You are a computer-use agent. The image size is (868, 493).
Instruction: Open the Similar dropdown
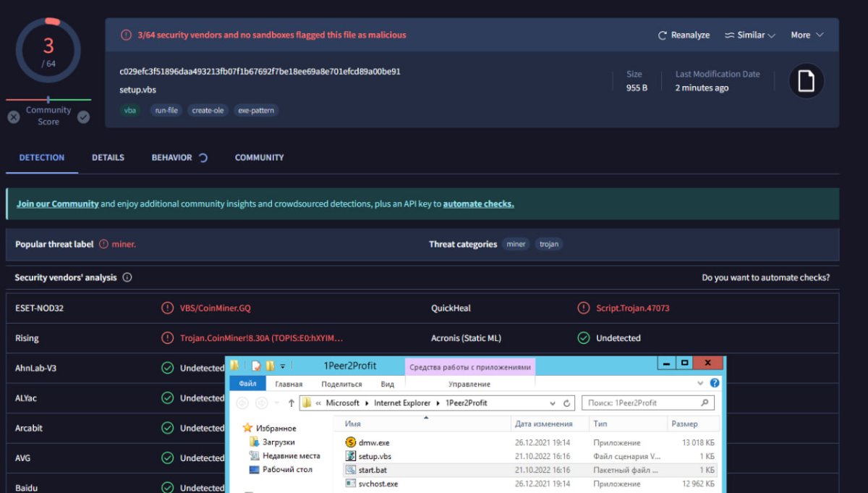click(750, 35)
